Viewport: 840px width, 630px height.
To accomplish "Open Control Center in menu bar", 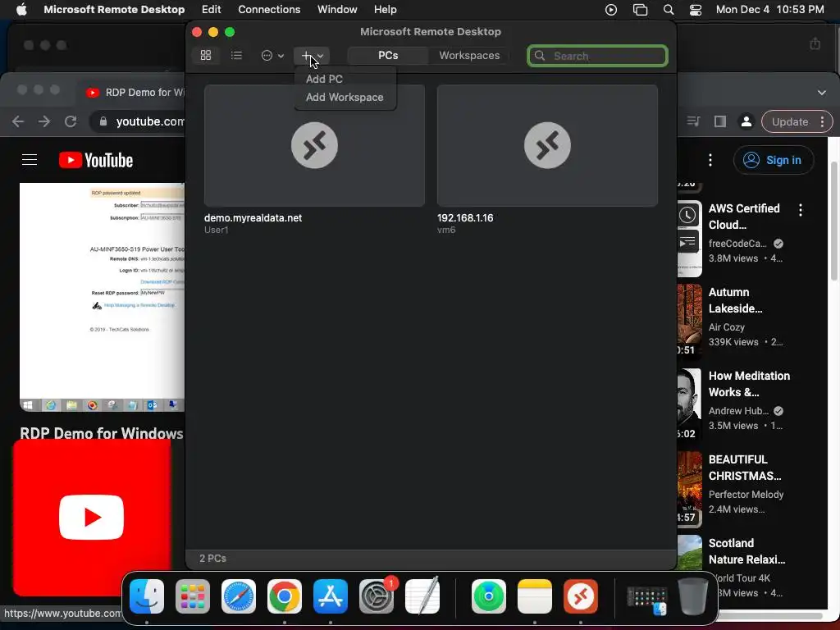I will tap(696, 10).
